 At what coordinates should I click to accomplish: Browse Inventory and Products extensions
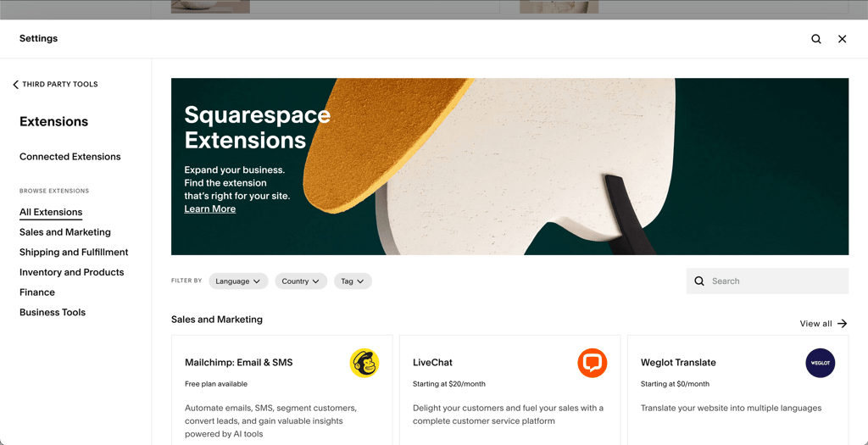point(71,272)
